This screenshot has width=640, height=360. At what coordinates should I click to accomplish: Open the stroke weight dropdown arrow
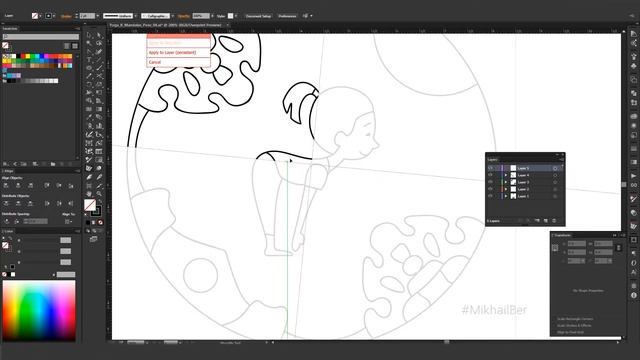(x=98, y=16)
